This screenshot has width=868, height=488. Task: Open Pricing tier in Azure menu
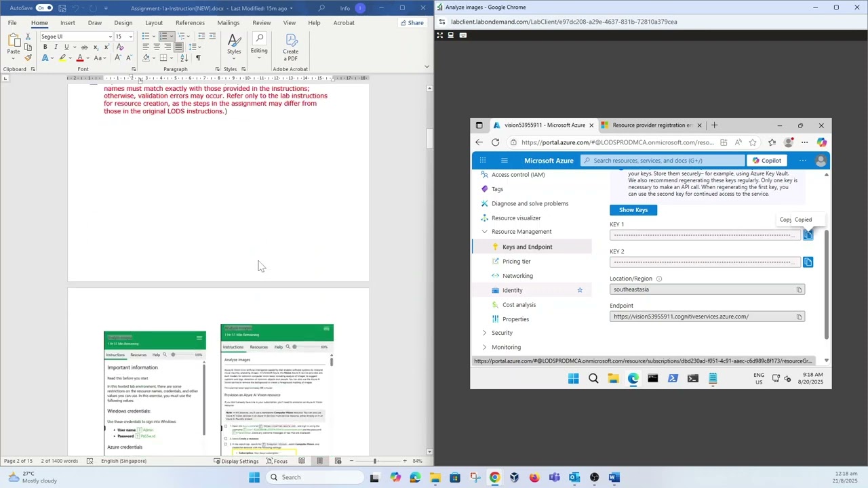(517, 262)
